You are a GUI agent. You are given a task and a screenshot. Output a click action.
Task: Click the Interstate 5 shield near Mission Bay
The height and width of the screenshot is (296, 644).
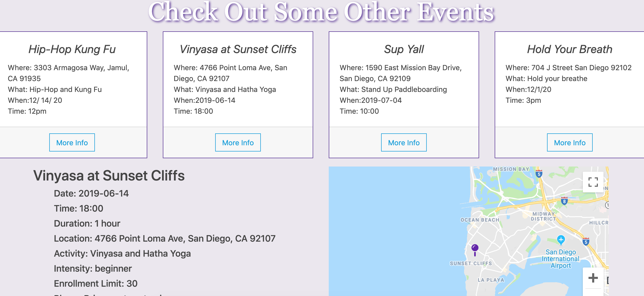539,174
